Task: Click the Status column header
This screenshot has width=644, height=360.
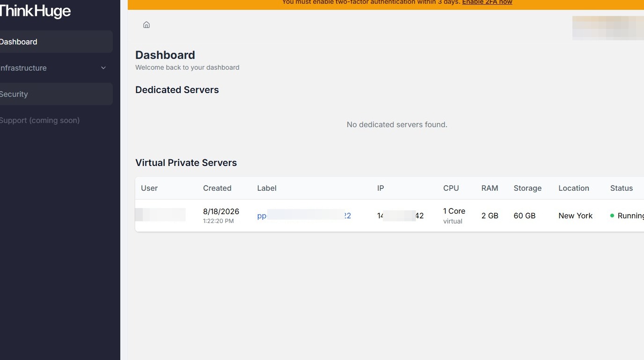Action: (622, 188)
